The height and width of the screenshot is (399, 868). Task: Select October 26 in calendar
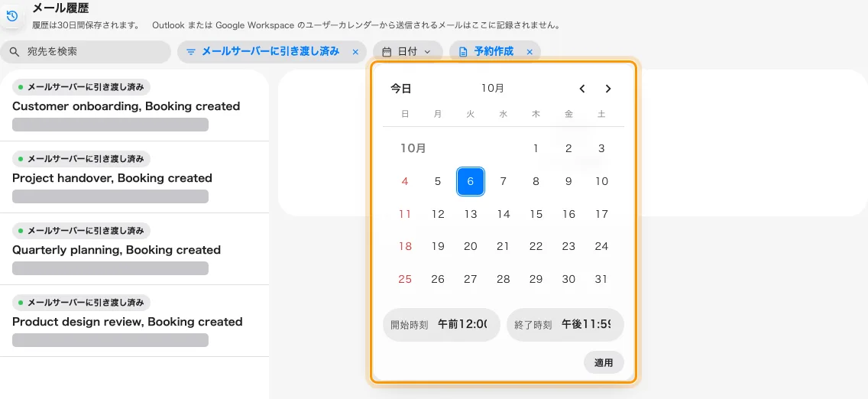[438, 279]
